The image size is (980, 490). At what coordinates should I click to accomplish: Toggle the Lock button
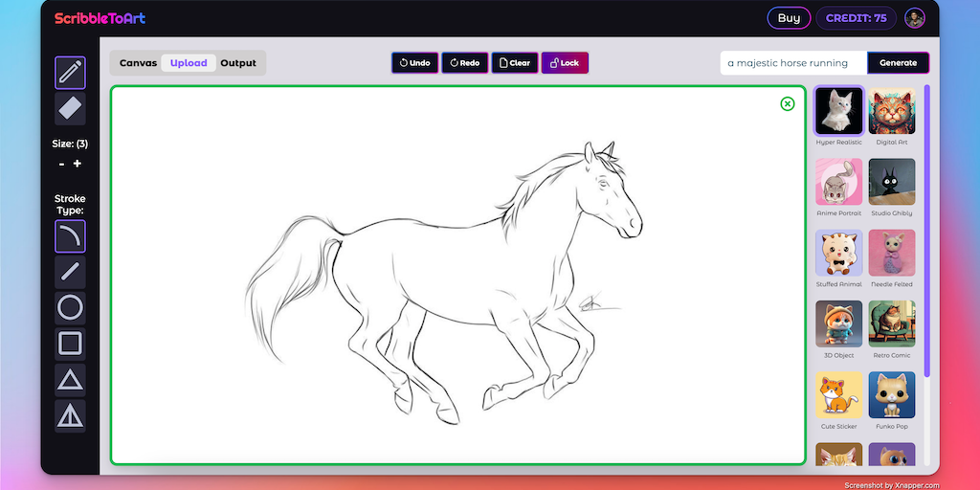coord(565,63)
